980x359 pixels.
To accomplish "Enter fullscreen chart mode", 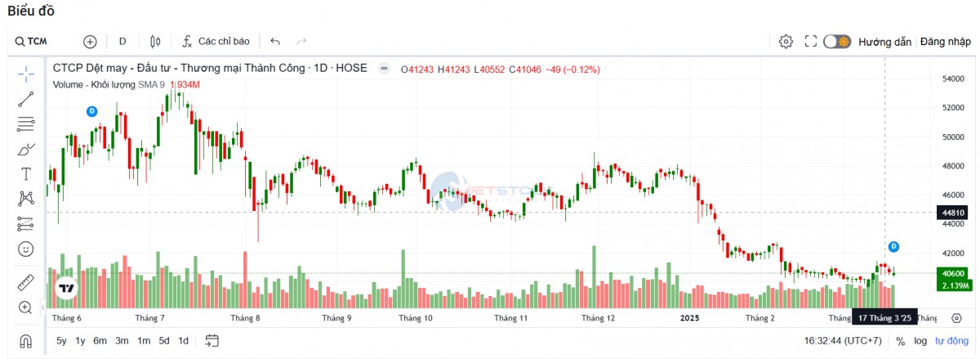I will [x=811, y=41].
